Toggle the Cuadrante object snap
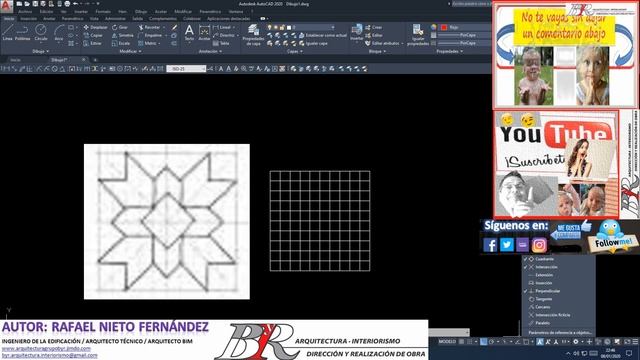Screen dimensions: 640x360 (x=558, y=259)
